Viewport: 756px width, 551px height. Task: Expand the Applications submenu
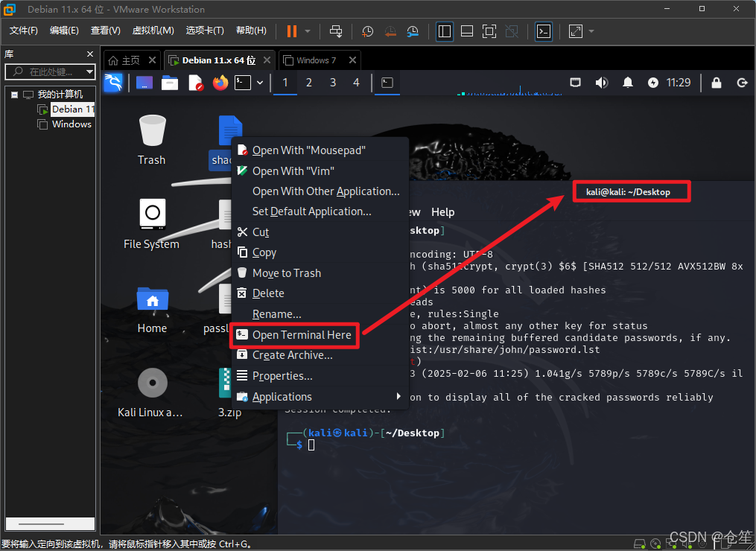click(x=320, y=397)
